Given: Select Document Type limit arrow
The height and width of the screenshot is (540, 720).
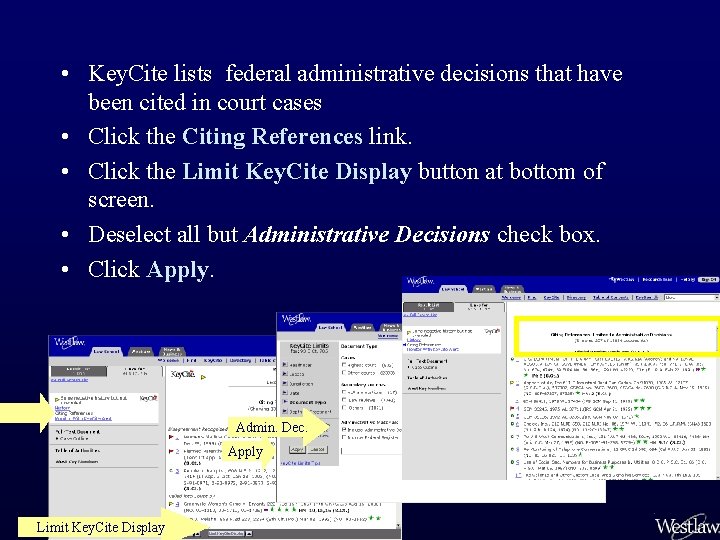Looking at the screenshot, I should click(285, 402).
